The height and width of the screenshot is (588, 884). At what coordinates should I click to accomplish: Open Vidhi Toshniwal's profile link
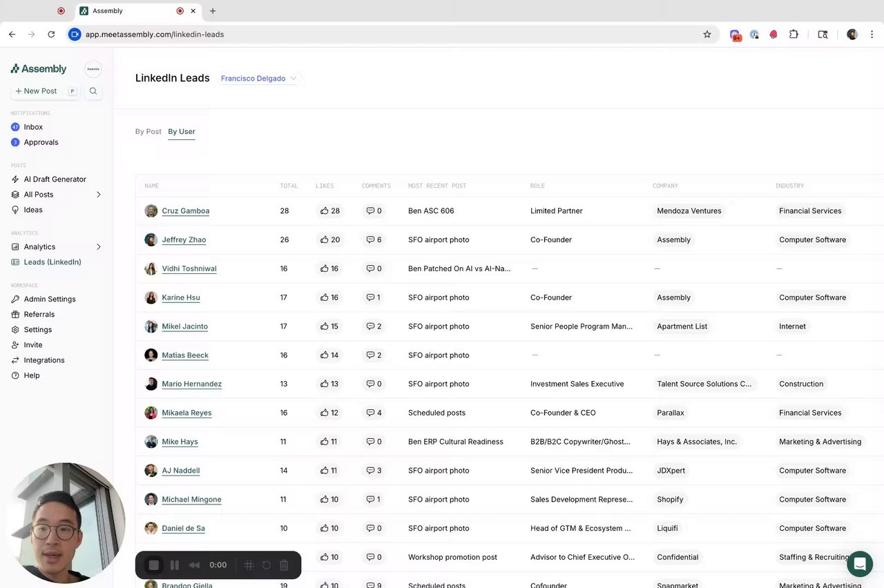point(189,269)
